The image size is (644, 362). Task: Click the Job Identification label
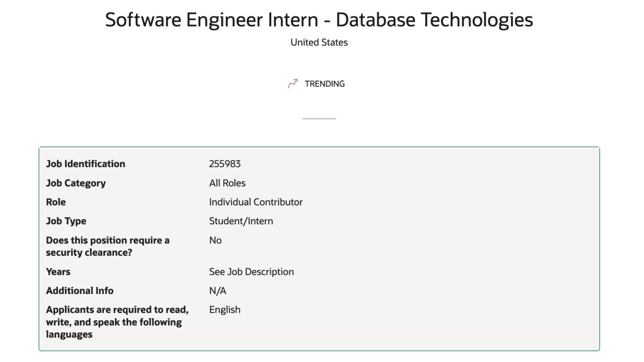coord(85,163)
